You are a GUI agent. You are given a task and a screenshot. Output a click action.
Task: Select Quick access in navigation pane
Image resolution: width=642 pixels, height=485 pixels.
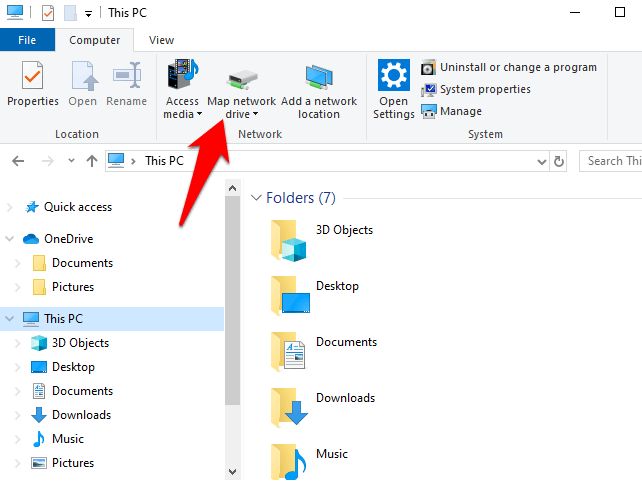click(x=78, y=207)
